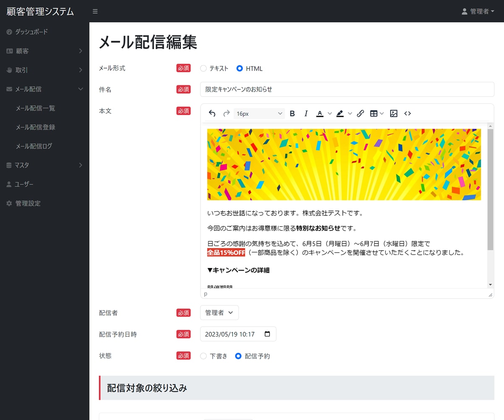This screenshot has height=420, width=504.
Task: Click the dashboard gauge icon
Action: click(x=9, y=32)
